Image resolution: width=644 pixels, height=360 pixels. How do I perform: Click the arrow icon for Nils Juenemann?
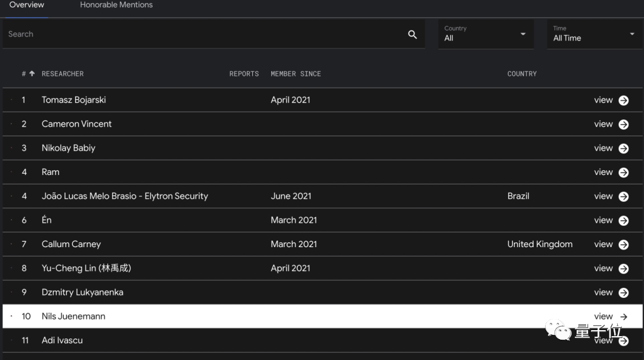pyautogui.click(x=624, y=316)
